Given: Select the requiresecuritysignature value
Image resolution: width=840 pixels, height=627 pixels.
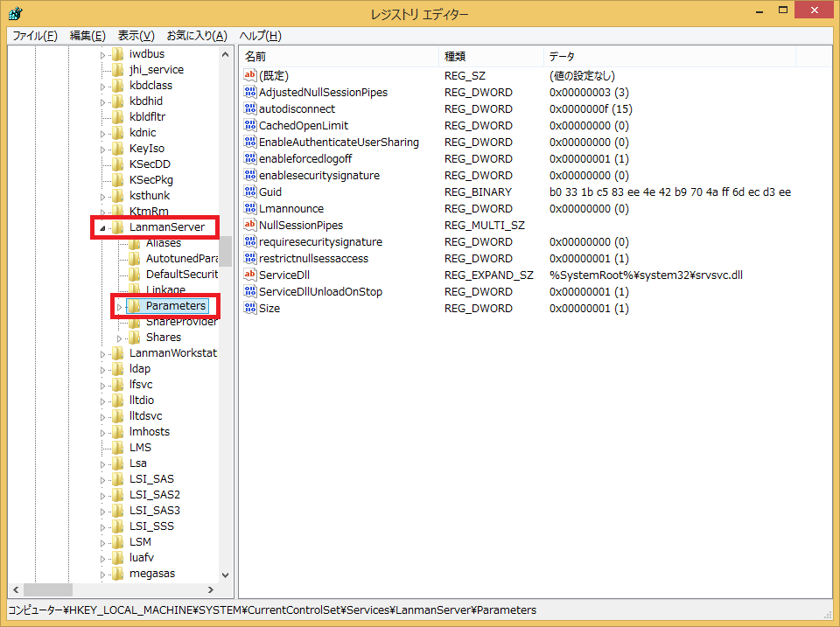Looking at the screenshot, I should coord(320,241).
